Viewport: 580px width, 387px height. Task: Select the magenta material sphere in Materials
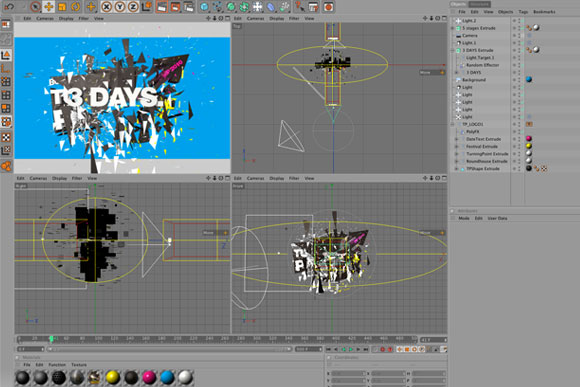149,377
